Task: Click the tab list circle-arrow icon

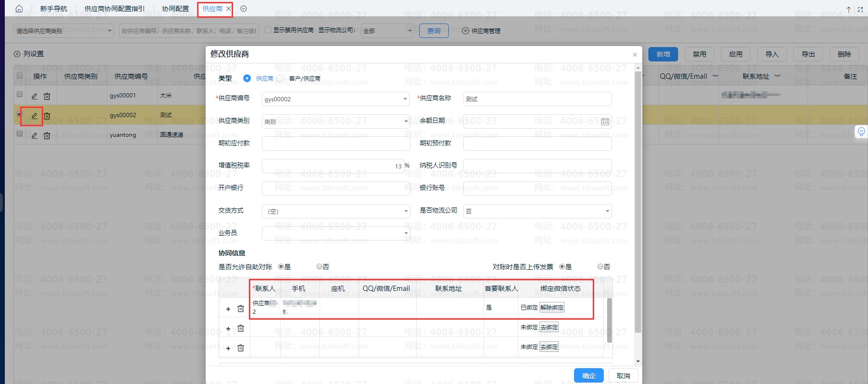Action: coord(244,9)
